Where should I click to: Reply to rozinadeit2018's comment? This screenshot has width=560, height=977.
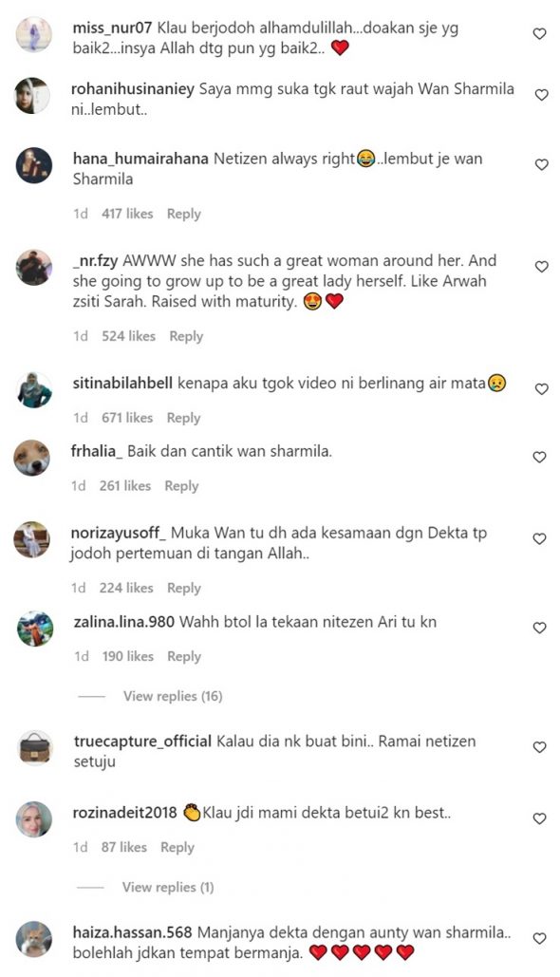coord(177,847)
